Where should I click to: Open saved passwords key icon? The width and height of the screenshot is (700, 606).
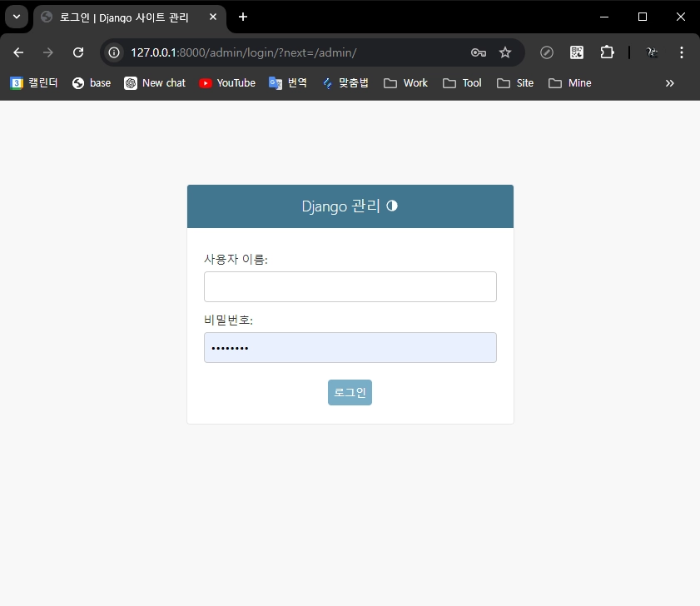click(x=478, y=52)
